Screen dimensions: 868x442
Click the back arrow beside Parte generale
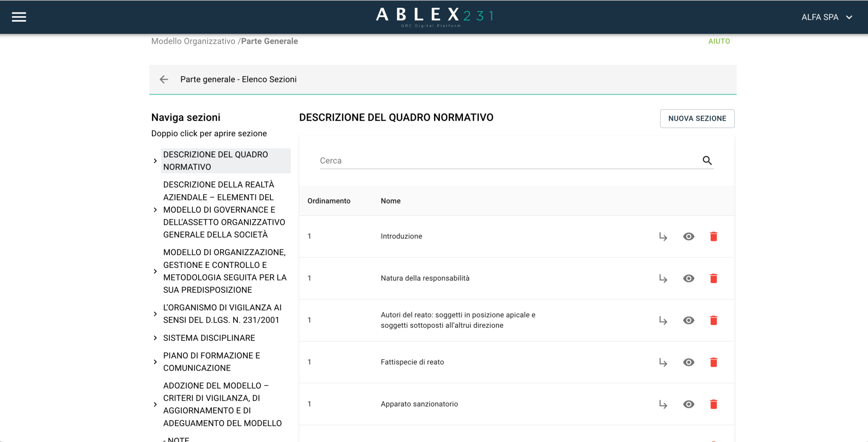(164, 80)
